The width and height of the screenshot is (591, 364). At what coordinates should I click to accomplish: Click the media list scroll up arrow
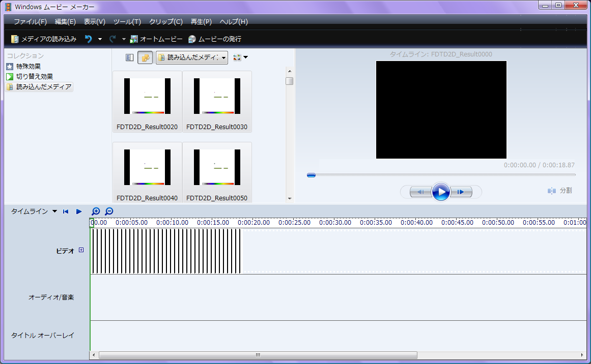(x=290, y=71)
